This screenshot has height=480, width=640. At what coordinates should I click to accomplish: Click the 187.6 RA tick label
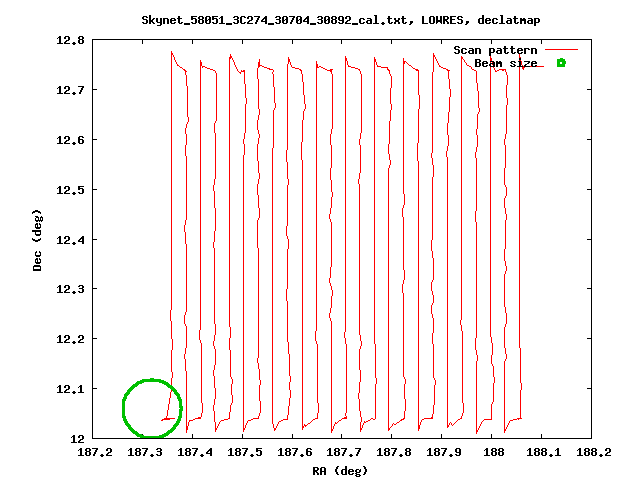(295, 452)
